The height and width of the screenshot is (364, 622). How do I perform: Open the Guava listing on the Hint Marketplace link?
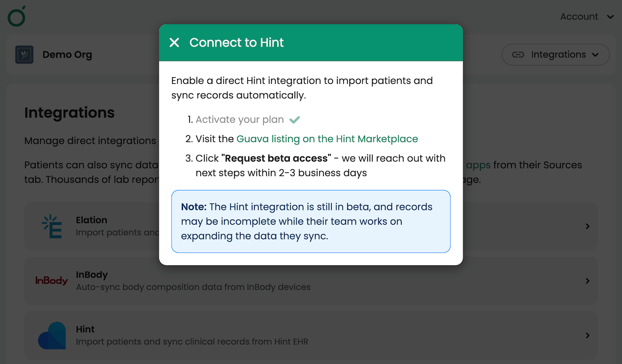(327, 139)
